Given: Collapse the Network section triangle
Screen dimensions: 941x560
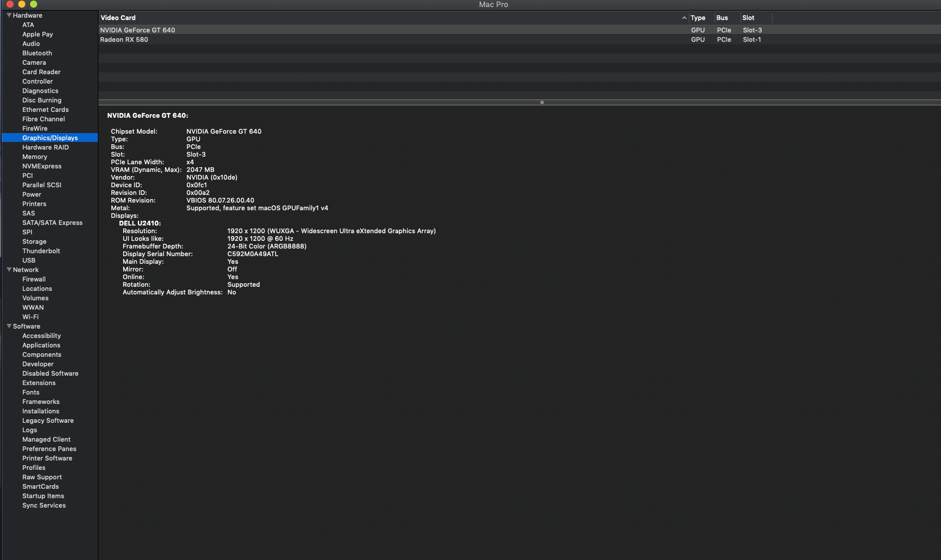Looking at the screenshot, I should point(9,270).
